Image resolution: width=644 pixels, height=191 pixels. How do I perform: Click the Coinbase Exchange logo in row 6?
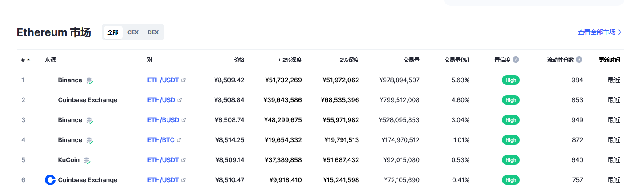50,180
